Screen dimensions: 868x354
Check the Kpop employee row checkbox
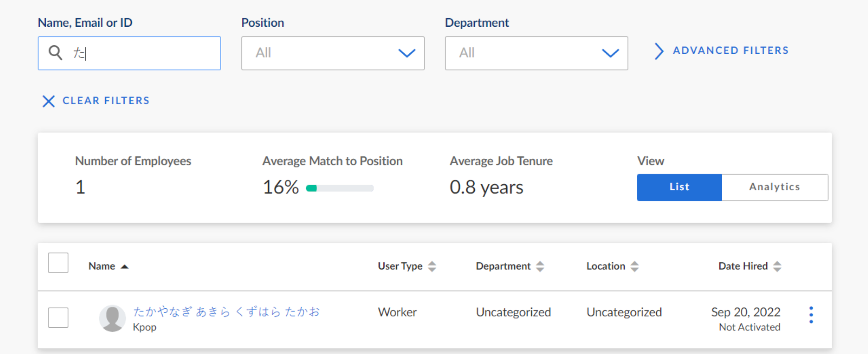pyautogui.click(x=58, y=318)
